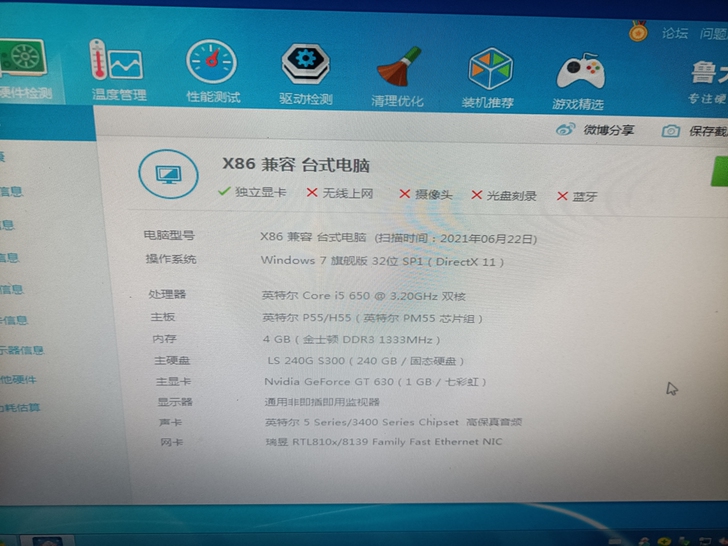Click the 处理器 label
728x546 pixels.
pos(167,294)
